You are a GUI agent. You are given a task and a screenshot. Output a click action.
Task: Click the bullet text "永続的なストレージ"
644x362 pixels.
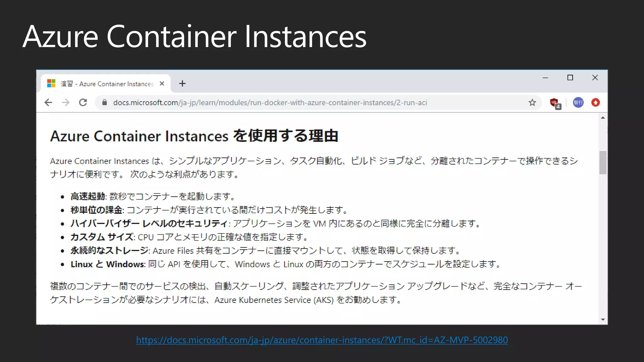tap(109, 250)
